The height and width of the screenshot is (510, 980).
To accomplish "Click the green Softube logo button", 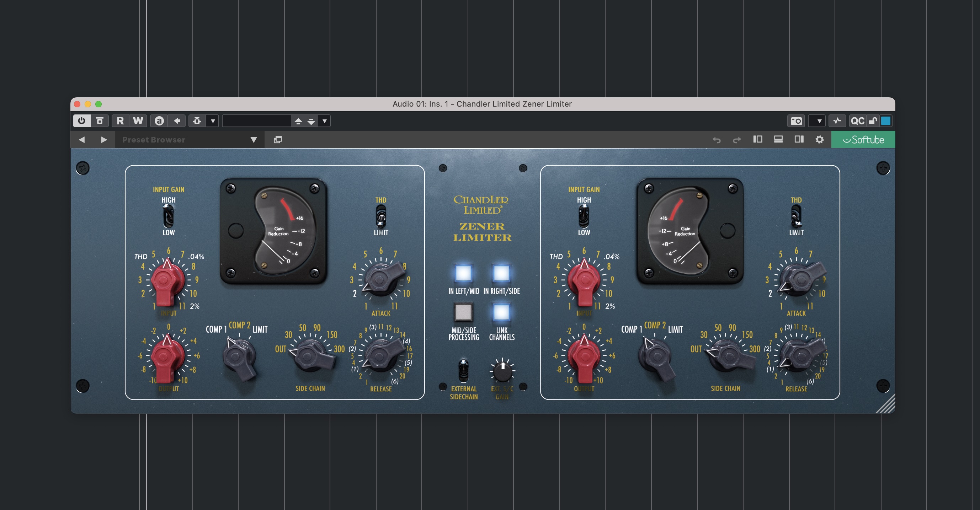I will [863, 140].
